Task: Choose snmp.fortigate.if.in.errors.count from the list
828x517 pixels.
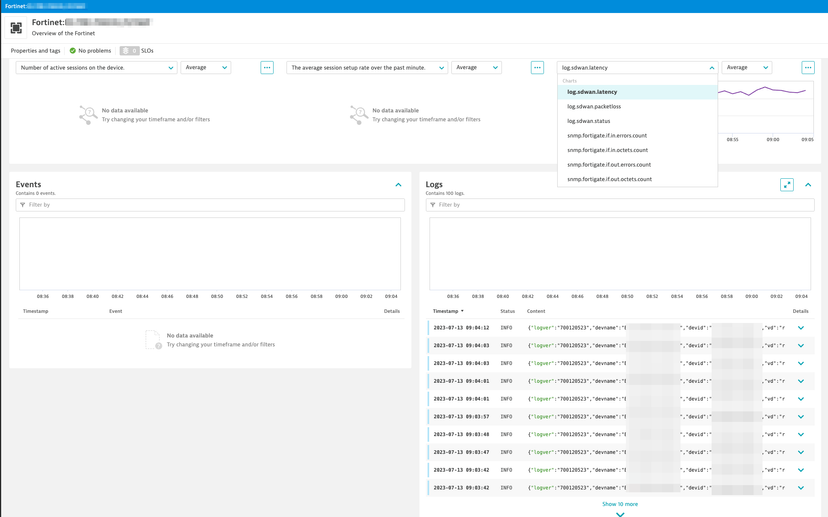Action: tap(607, 136)
